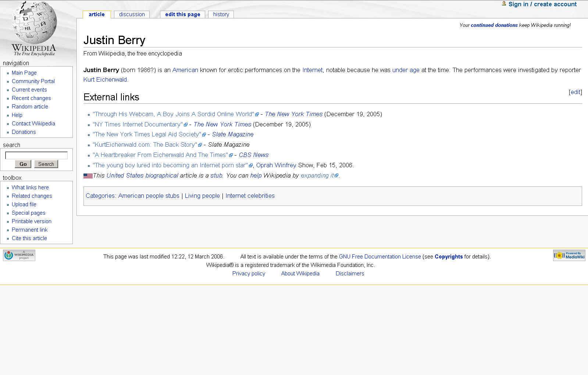Open the Kurt Eichenwald link
Image resolution: width=588 pixels, height=375 pixels.
tap(105, 79)
